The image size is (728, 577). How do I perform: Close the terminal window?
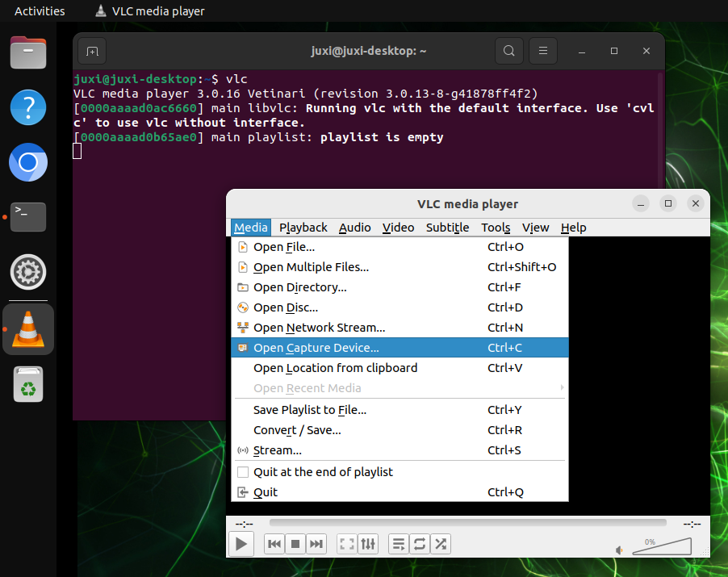(646, 51)
